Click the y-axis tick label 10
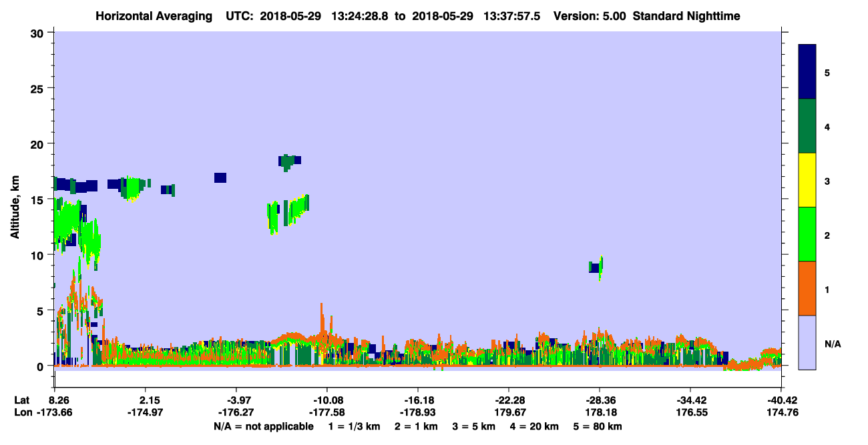The width and height of the screenshot is (868, 445). (x=39, y=255)
